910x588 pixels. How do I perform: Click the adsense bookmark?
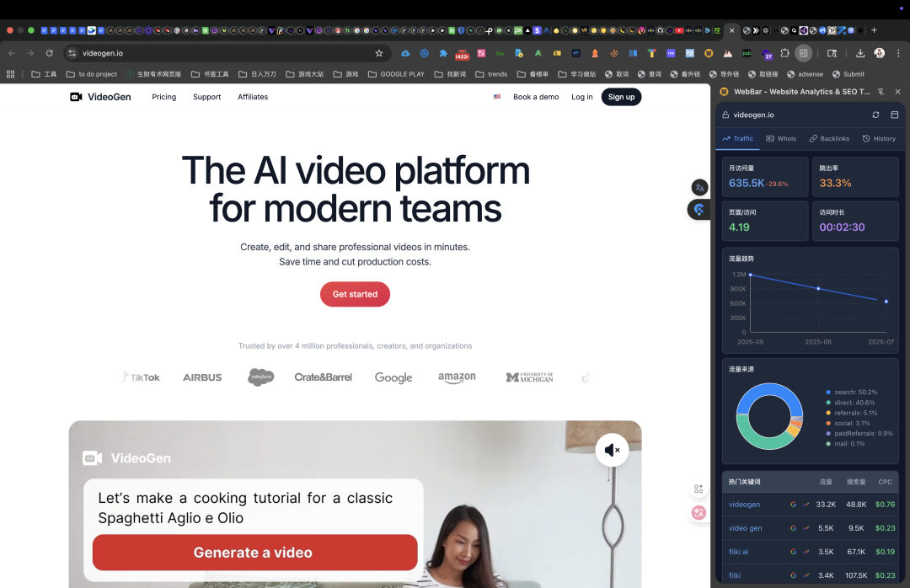point(805,74)
